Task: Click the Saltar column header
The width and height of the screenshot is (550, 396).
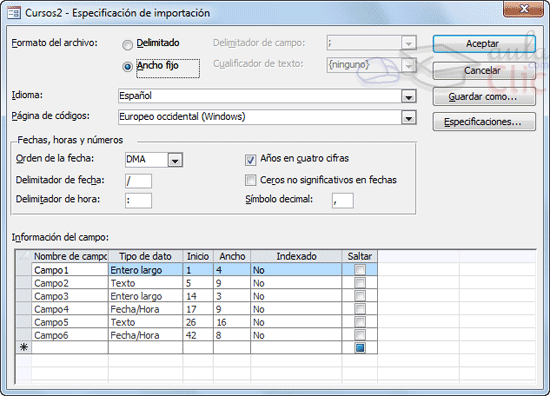Action: (360, 256)
